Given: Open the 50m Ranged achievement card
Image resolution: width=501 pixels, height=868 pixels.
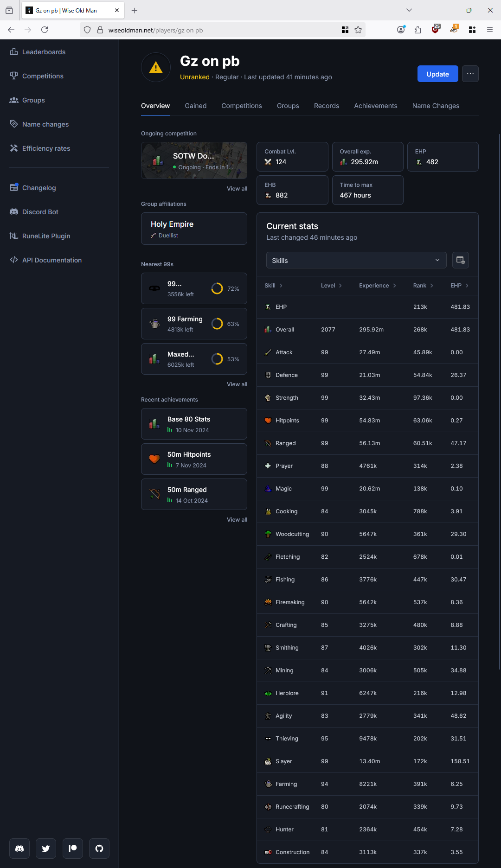Looking at the screenshot, I should (x=194, y=494).
